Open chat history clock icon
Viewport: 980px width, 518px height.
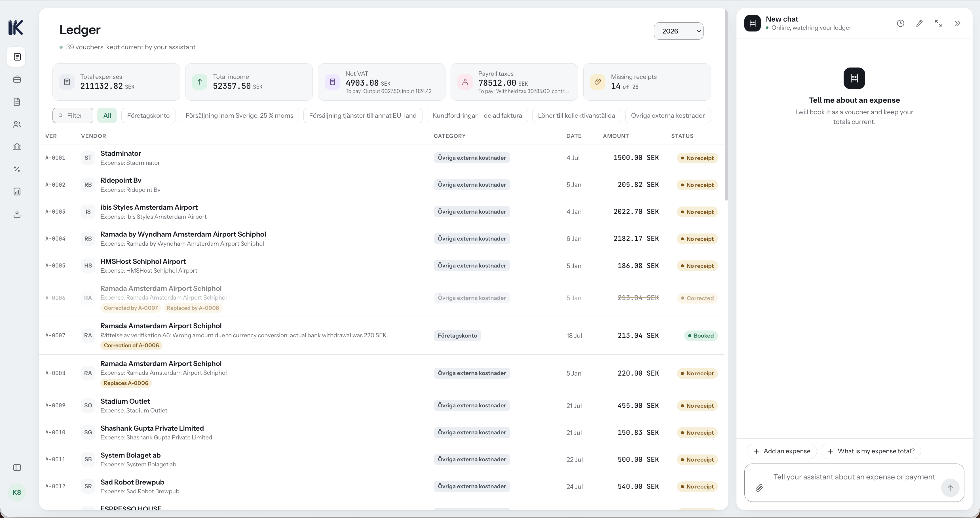pyautogui.click(x=901, y=23)
